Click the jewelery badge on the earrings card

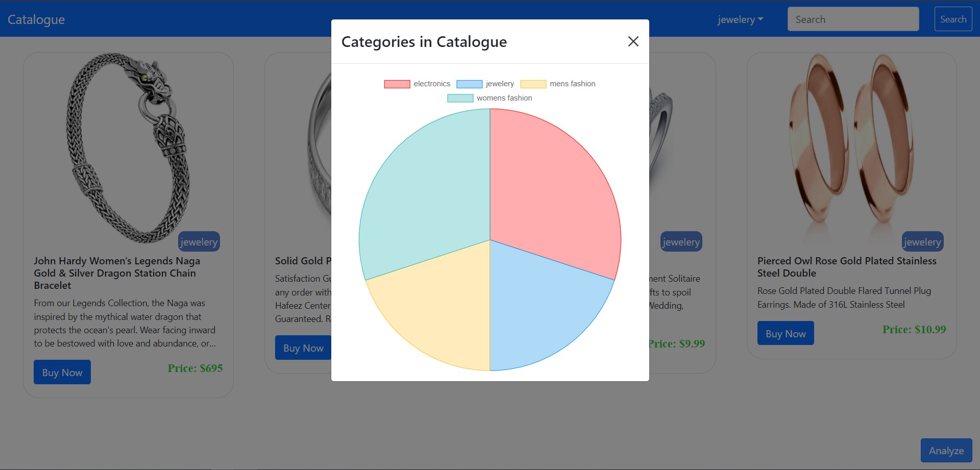point(922,241)
